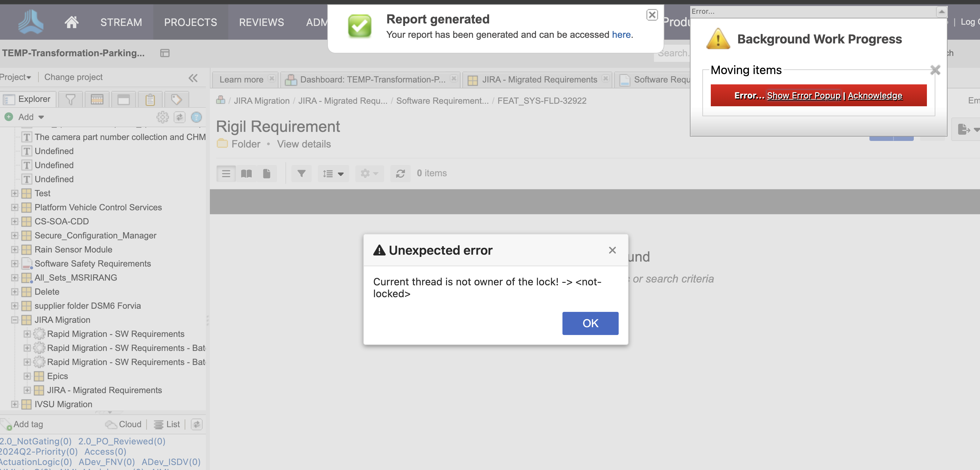Screen dimensions: 980x470
Task: Open the Add dropdown in explorer
Action: pos(30,117)
